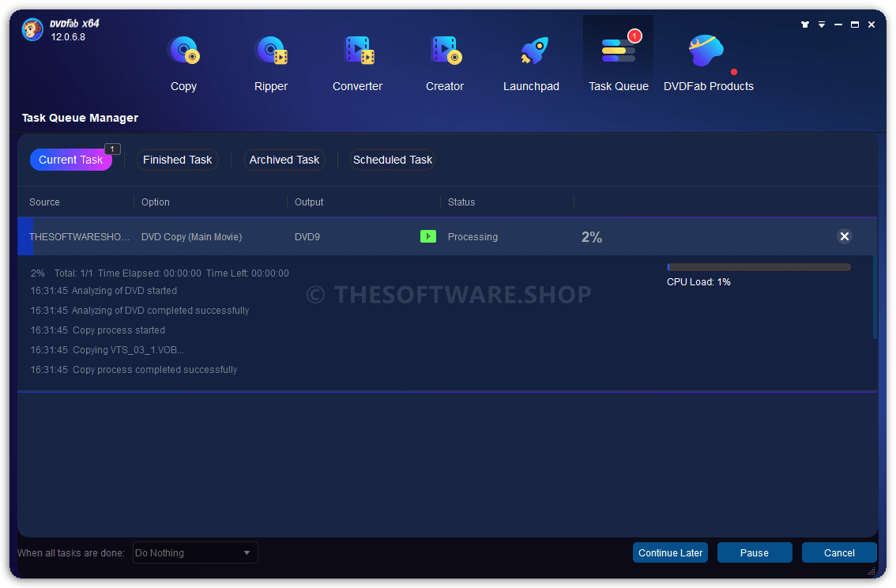Image resolution: width=896 pixels, height=588 pixels.
Task: Click the Option column header
Action: (156, 202)
